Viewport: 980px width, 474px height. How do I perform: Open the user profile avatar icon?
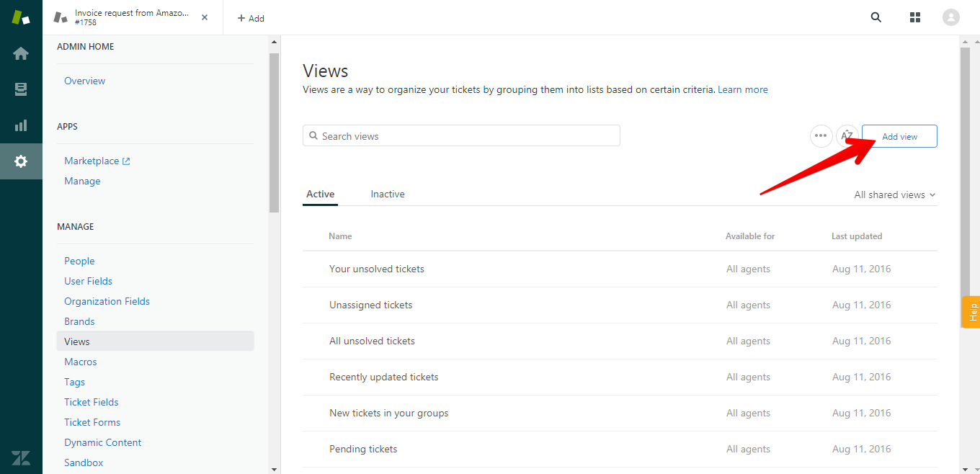click(x=951, y=17)
